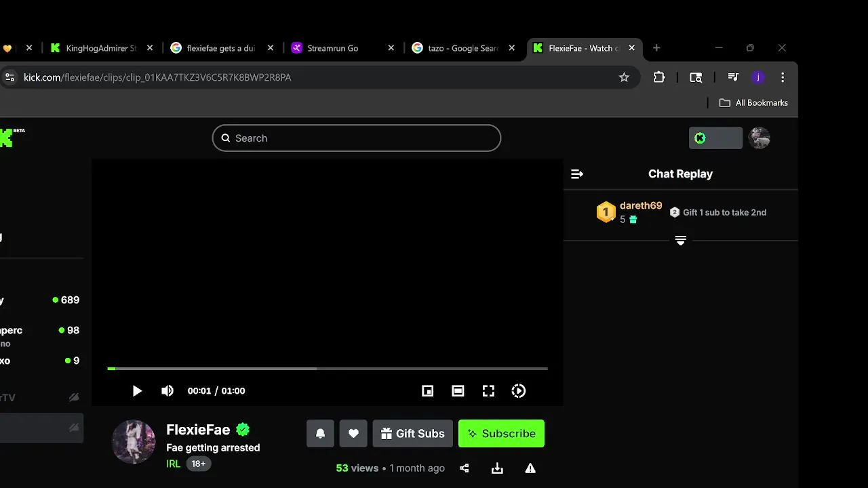The width and height of the screenshot is (868, 488).
Task: Click the video progress bar
Action: tap(328, 369)
